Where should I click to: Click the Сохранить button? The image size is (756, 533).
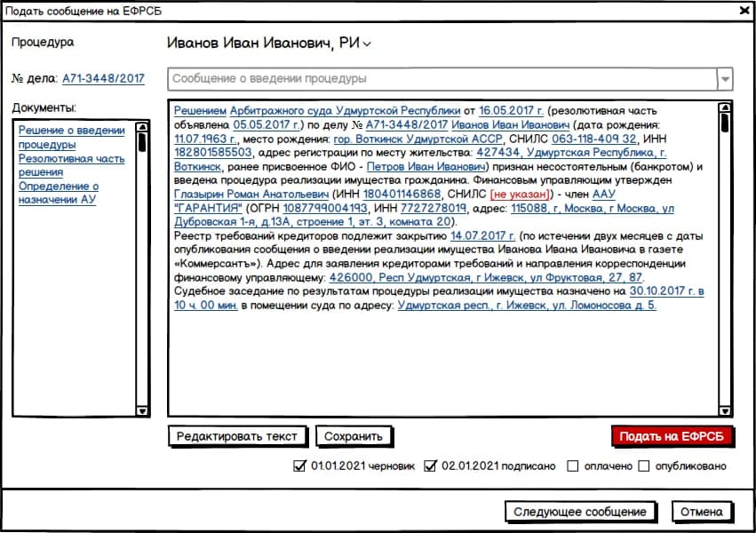354,436
